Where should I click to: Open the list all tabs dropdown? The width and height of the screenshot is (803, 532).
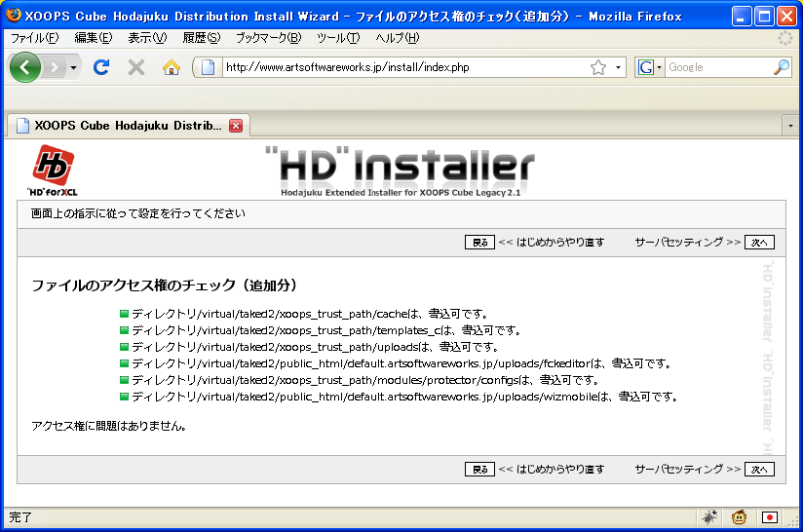tap(790, 126)
